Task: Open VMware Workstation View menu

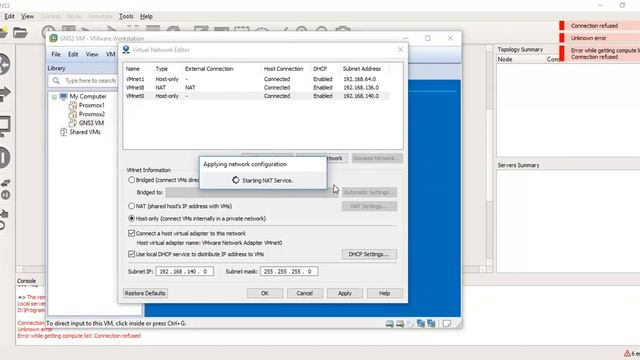Action: (x=92, y=54)
